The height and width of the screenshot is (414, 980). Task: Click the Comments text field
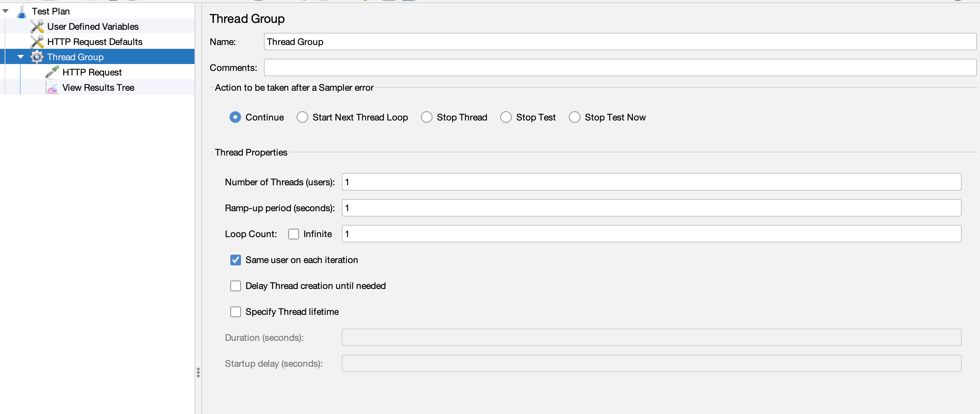tap(620, 68)
